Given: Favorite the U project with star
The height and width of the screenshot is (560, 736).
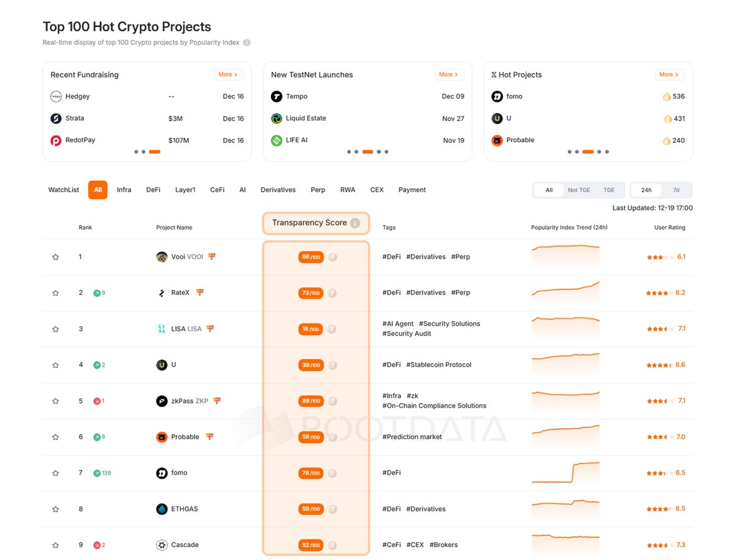Looking at the screenshot, I should (x=56, y=365).
